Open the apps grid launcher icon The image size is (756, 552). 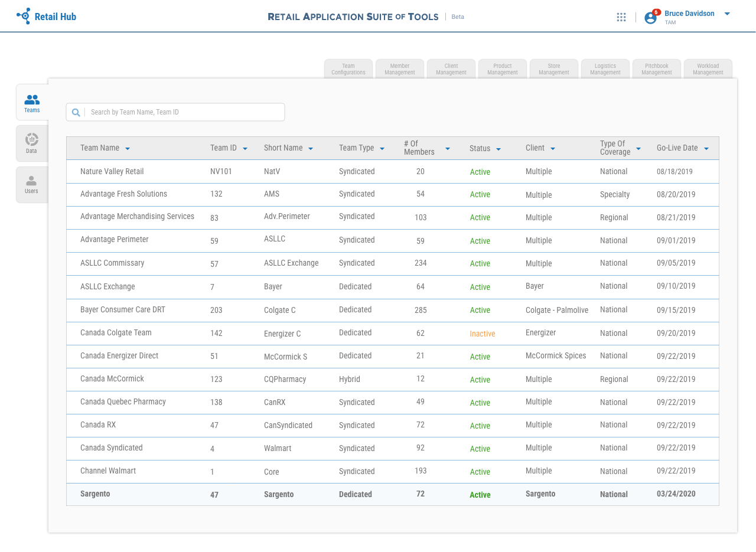621,17
